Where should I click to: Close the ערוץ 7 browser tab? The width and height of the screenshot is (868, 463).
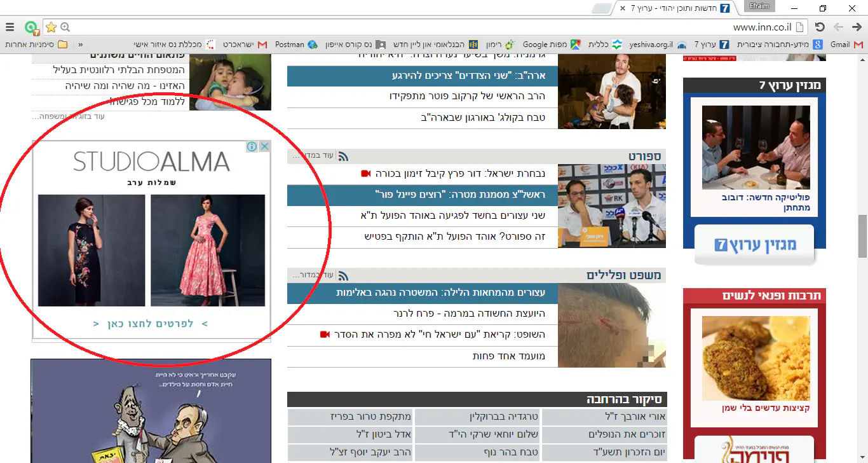coord(621,8)
